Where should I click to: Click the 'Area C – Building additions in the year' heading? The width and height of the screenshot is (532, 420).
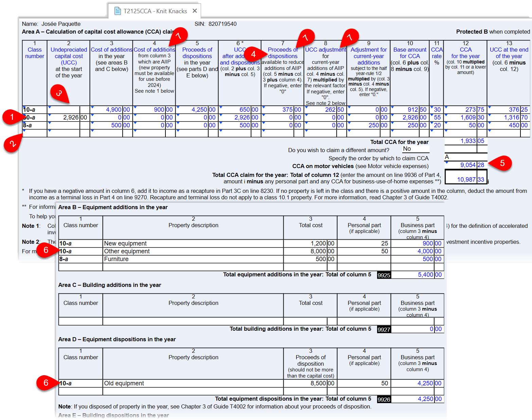(109, 285)
